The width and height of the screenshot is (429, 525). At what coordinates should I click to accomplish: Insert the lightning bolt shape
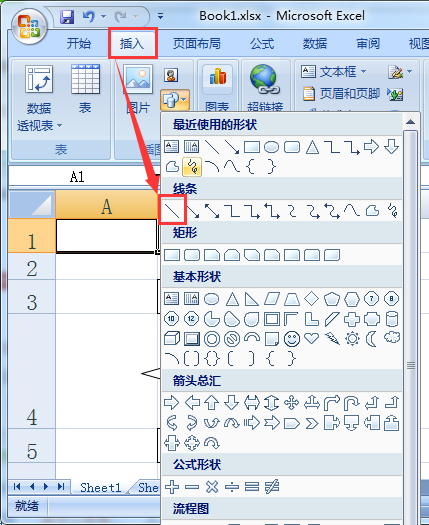click(x=332, y=339)
